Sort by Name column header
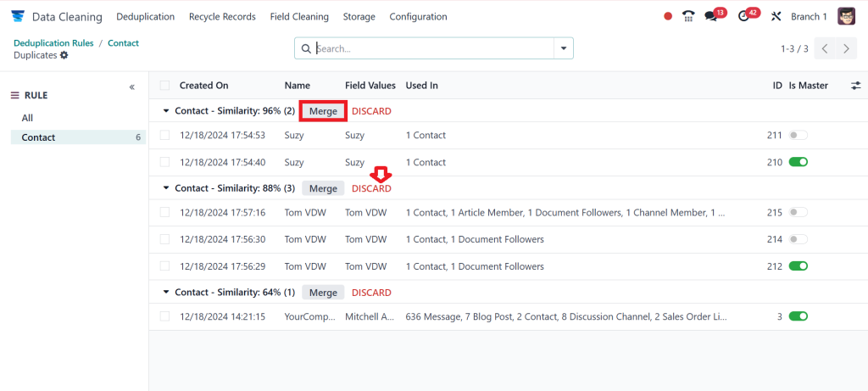The height and width of the screenshot is (391, 868). coord(298,86)
